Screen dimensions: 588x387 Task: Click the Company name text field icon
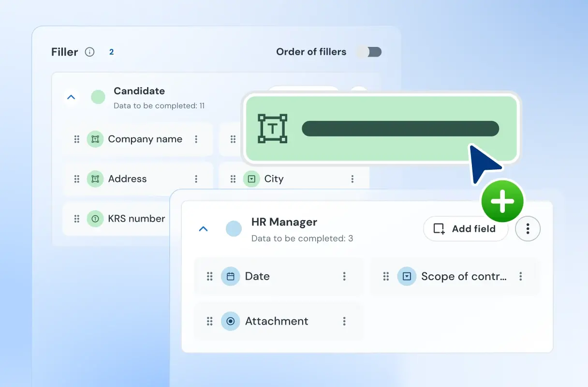click(95, 139)
